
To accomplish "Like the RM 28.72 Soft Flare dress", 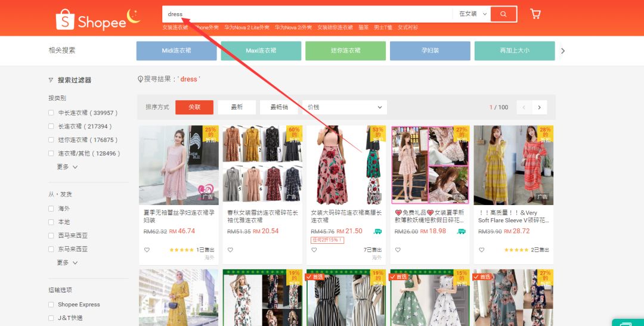I will click(x=482, y=250).
